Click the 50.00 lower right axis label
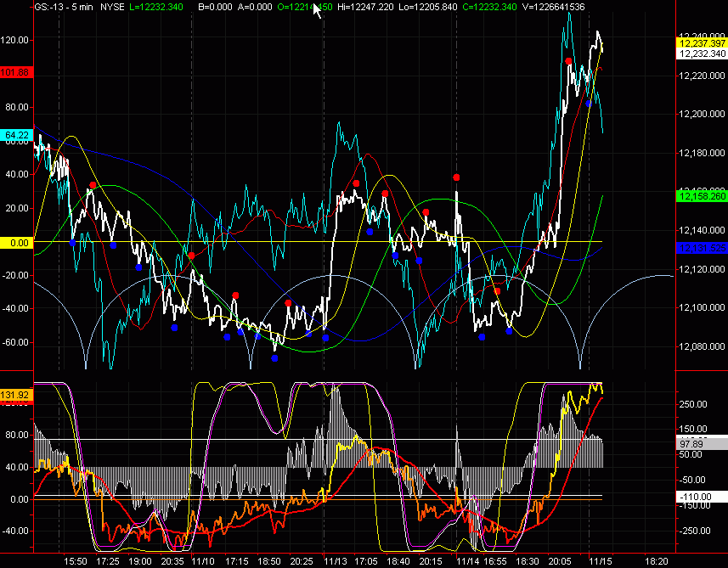 coord(691,454)
